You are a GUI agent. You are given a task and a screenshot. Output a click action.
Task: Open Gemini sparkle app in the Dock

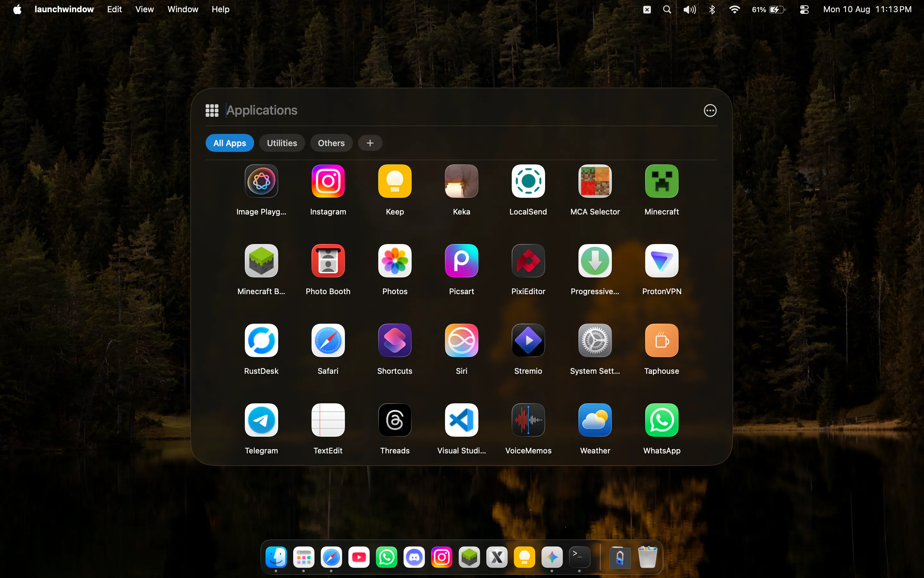tap(552, 557)
